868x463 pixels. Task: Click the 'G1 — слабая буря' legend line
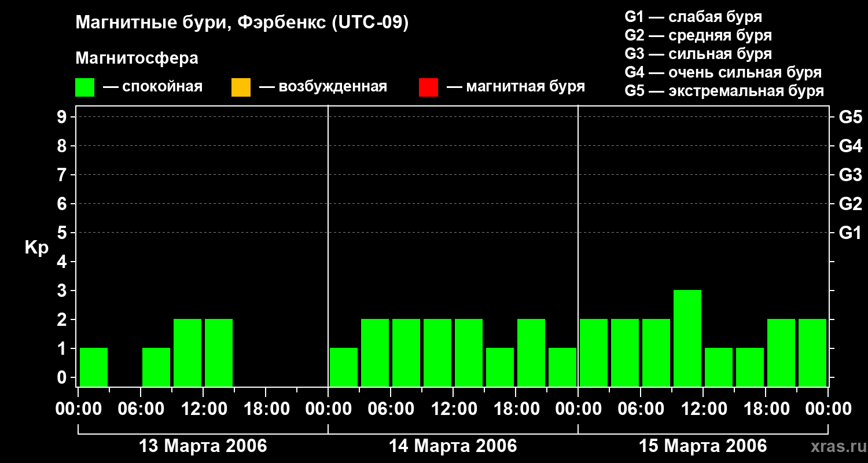[x=693, y=17]
